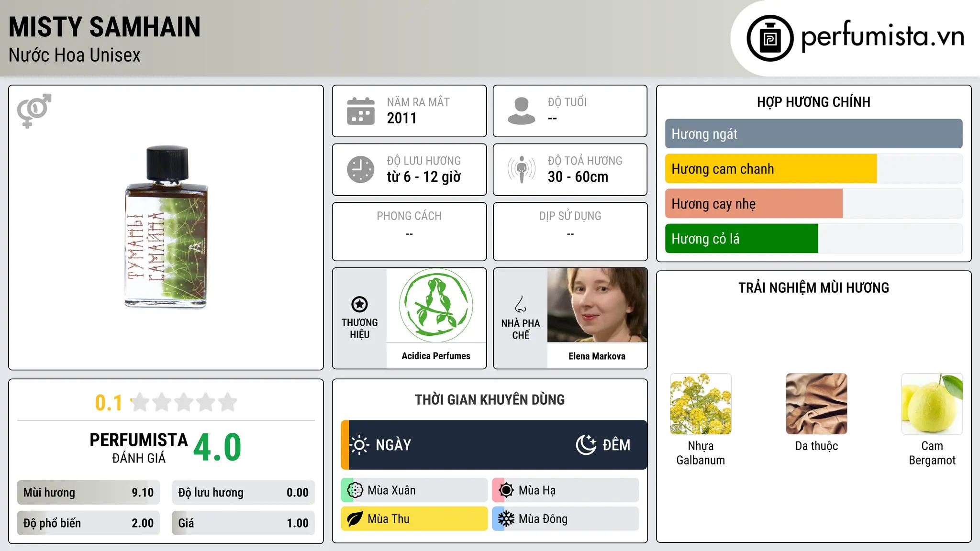Click the Da thuộc note label

(816, 446)
